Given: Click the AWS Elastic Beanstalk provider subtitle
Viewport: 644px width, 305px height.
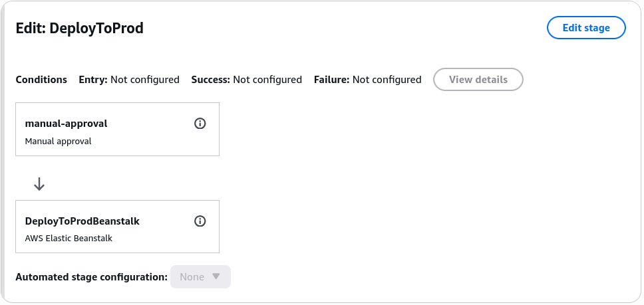Looking at the screenshot, I should click(69, 238).
